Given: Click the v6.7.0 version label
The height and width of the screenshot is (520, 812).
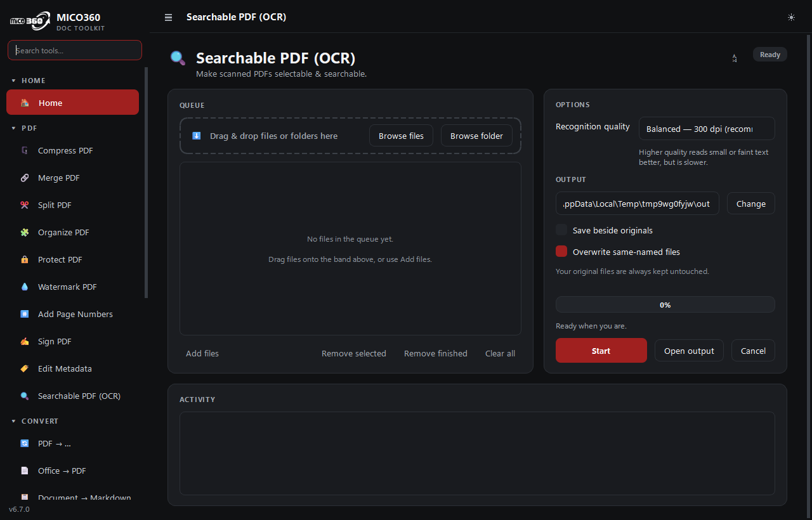Looking at the screenshot, I should click(x=19, y=509).
